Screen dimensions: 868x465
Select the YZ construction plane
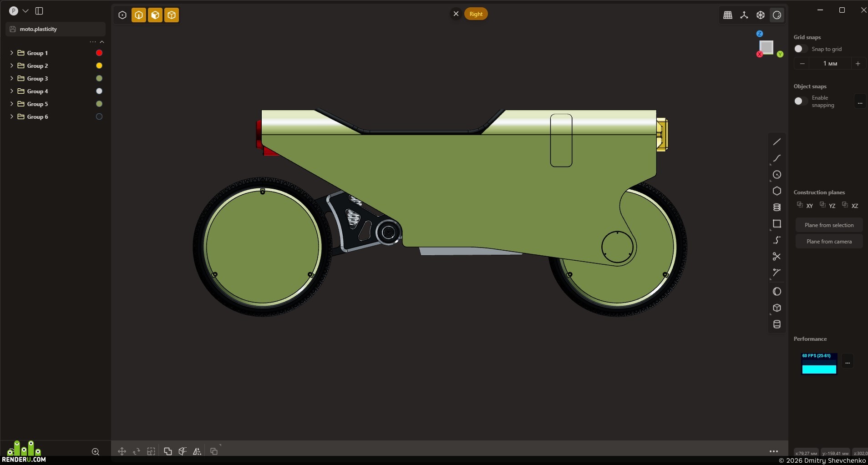coord(828,205)
